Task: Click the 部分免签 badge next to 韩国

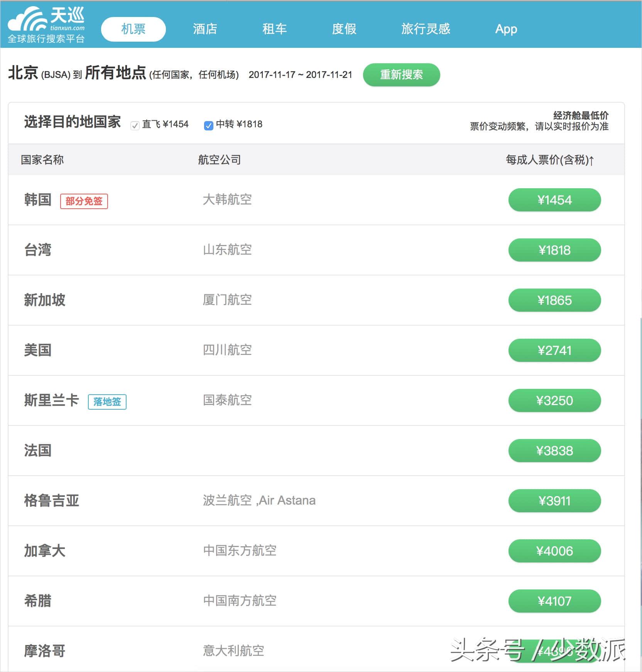Action: pyautogui.click(x=84, y=201)
